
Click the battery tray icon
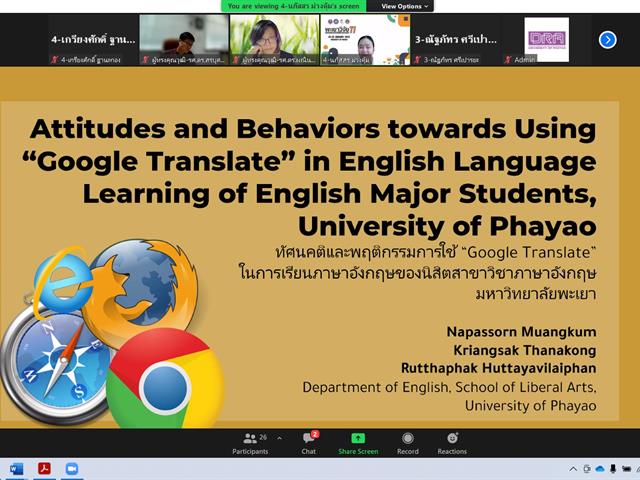626,469
